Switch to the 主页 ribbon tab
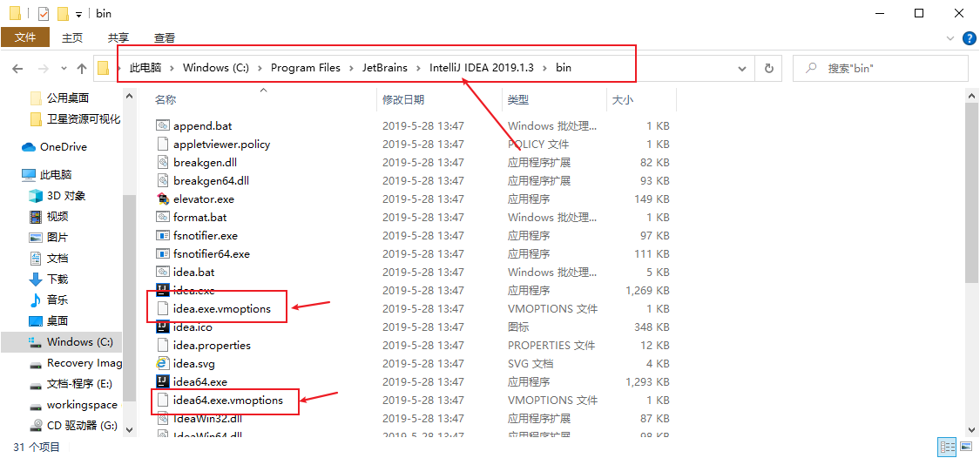 tap(72, 37)
